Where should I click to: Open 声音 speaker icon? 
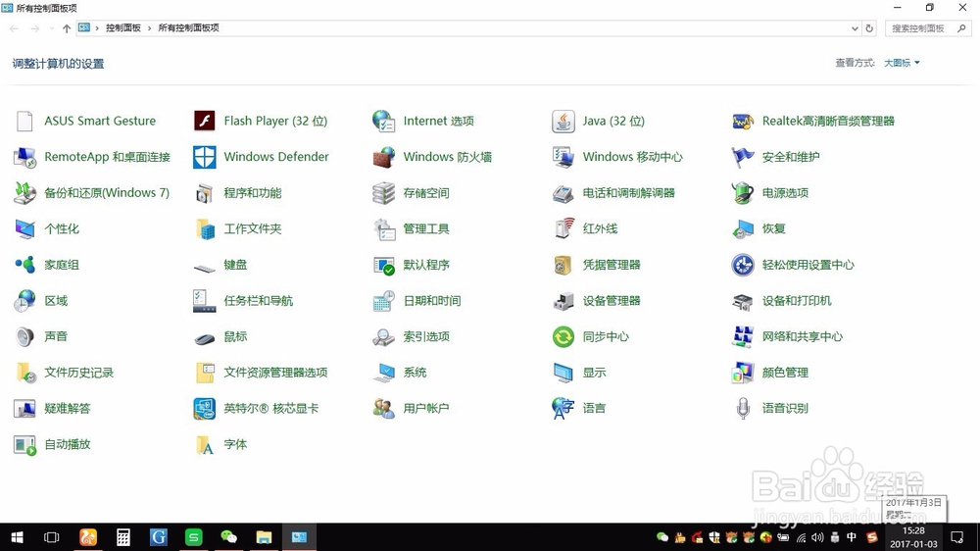tap(25, 336)
